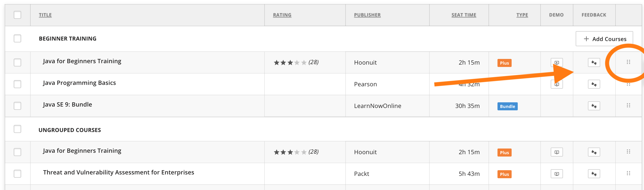Toggle the select-all checkbox in header
The image size is (644, 190).
click(17, 15)
